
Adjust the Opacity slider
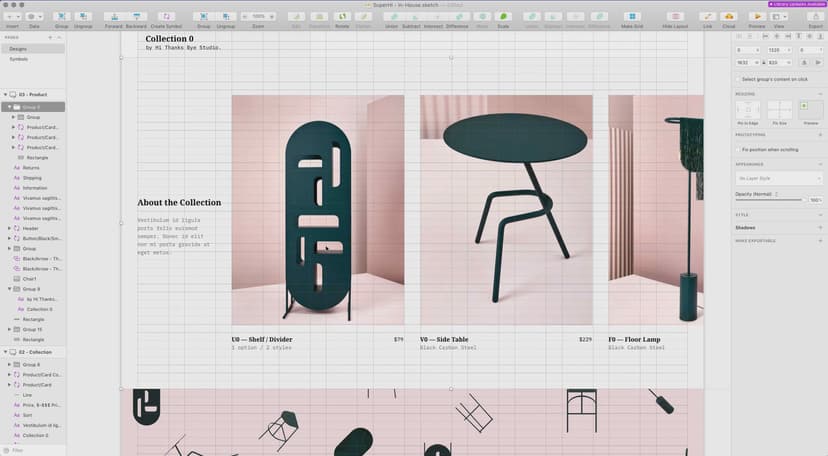point(770,200)
